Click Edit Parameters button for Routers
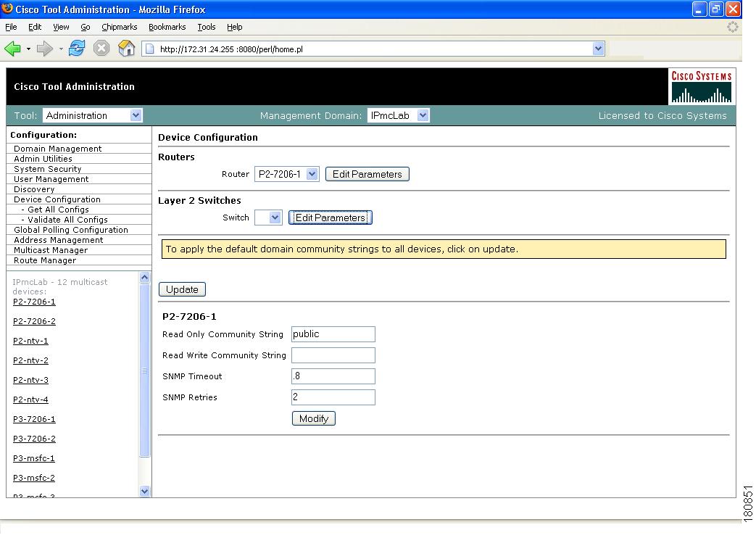756x538 pixels. [367, 174]
